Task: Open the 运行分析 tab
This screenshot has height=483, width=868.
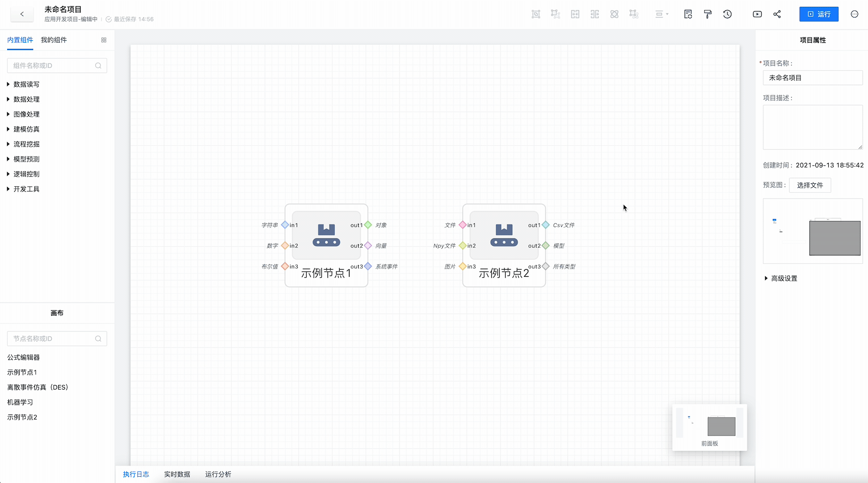Action: 218,474
